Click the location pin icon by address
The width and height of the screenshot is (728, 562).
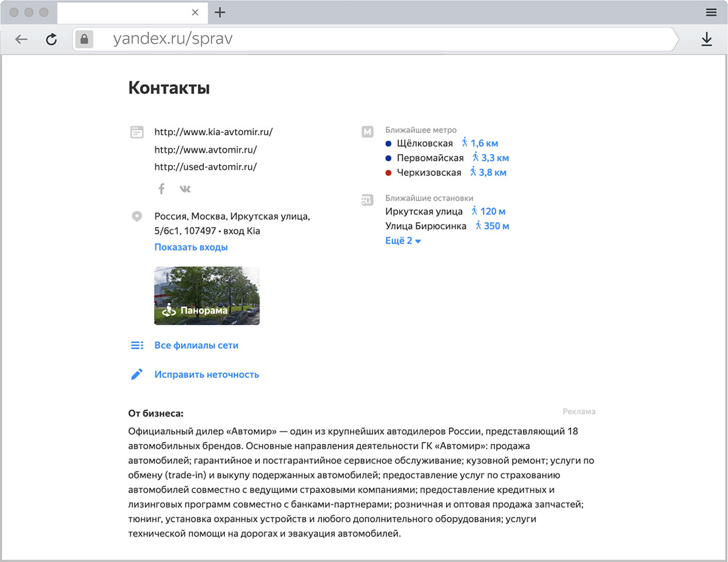137,216
